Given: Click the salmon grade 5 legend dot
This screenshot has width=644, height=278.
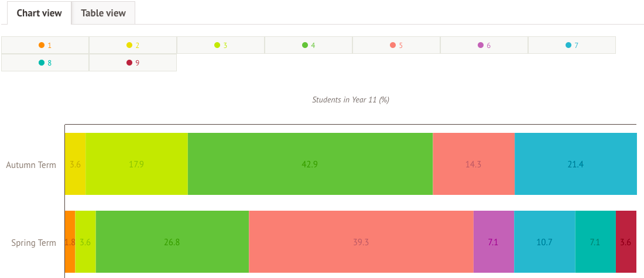Looking at the screenshot, I should [x=393, y=45].
